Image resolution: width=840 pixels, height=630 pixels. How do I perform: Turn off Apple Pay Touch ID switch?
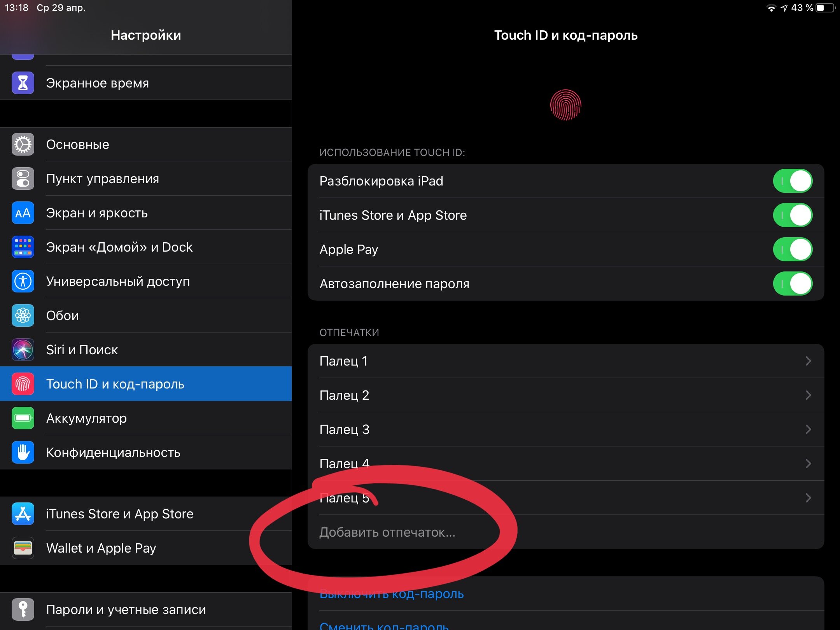793,250
